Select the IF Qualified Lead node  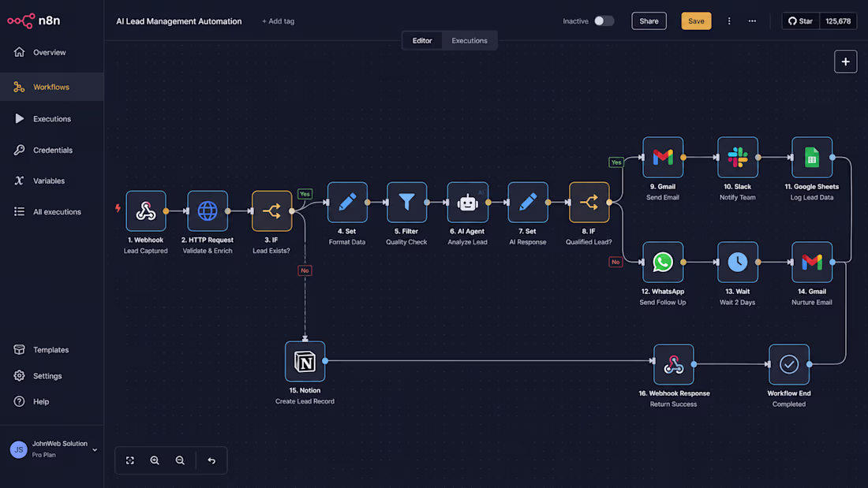(x=589, y=202)
